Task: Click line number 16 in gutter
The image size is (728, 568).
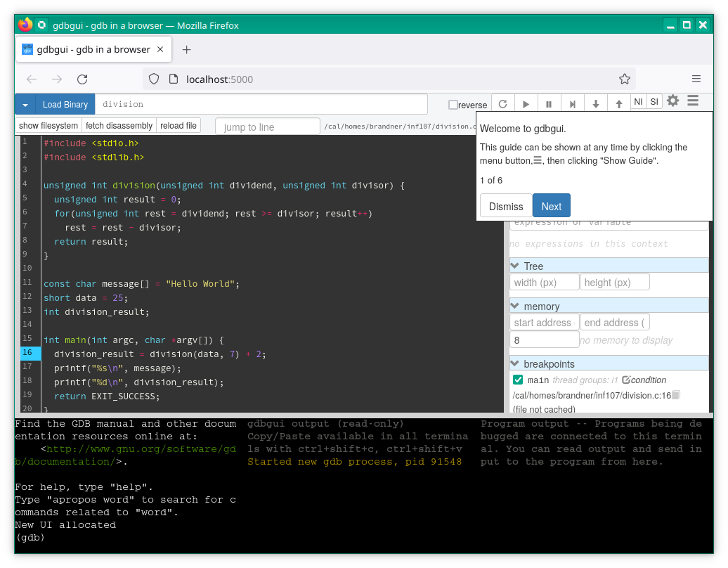Action: [27, 352]
